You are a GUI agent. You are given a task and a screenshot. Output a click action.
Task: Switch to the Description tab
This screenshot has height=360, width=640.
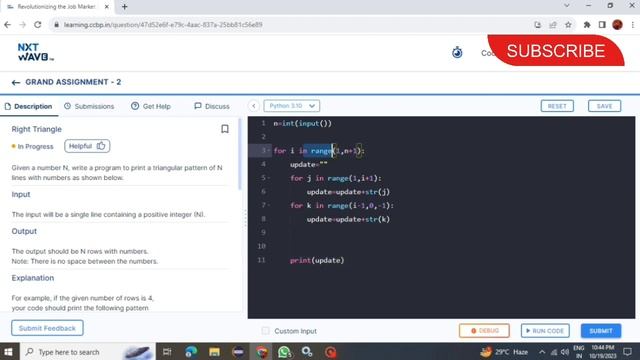[29, 107]
